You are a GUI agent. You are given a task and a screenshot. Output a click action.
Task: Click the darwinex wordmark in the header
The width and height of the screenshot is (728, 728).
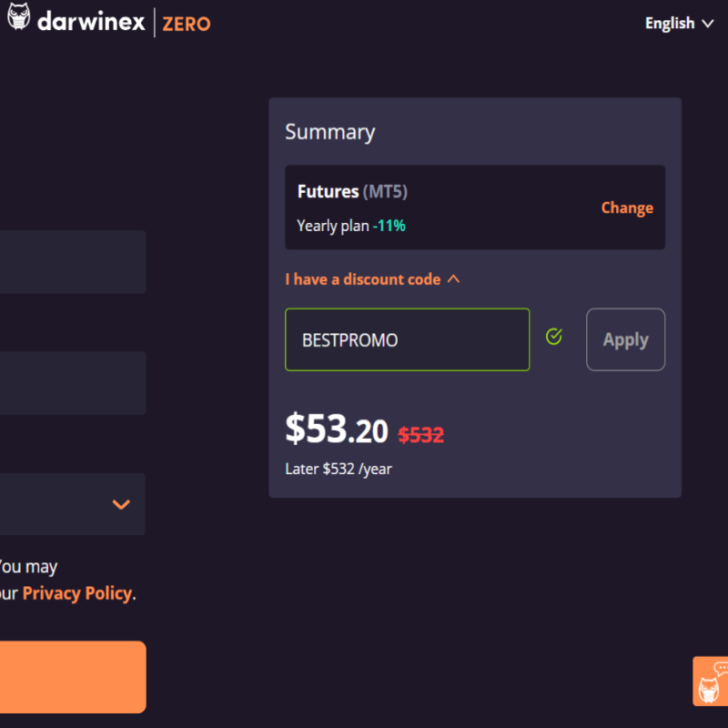[x=91, y=21]
